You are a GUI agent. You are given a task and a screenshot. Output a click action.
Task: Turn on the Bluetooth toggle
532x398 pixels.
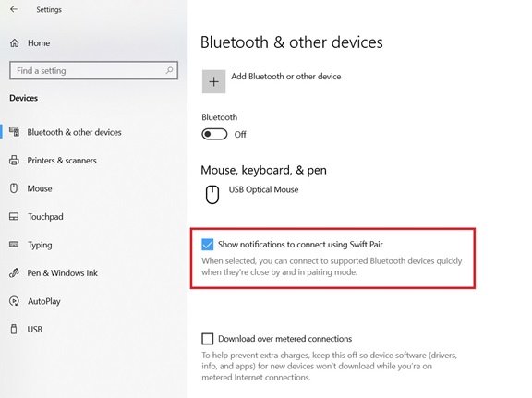214,134
